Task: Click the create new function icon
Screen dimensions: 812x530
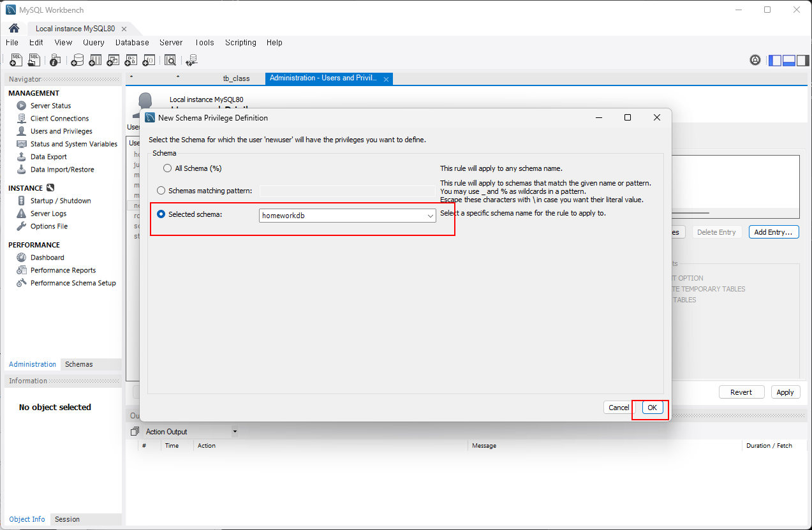Action: click(149, 60)
